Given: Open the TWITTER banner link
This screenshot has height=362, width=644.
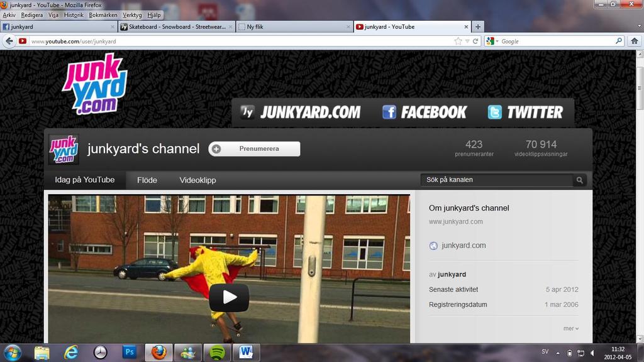Looking at the screenshot, I should [525, 112].
